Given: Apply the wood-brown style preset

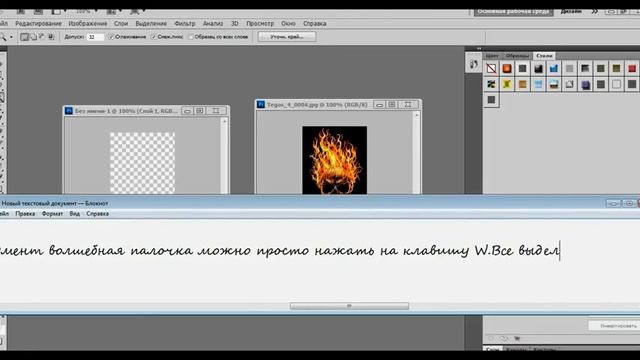Looking at the screenshot, I should (522, 84).
